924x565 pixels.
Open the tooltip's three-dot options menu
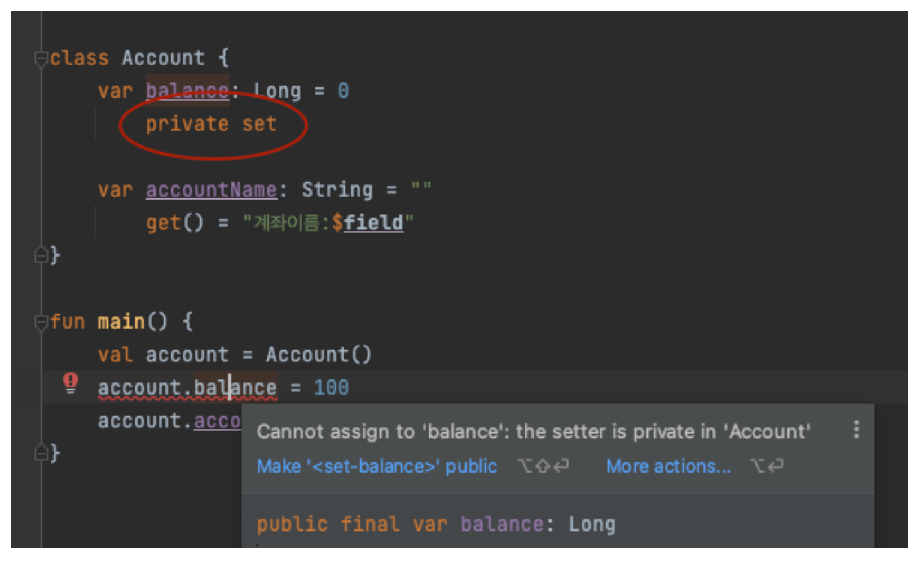tap(856, 430)
